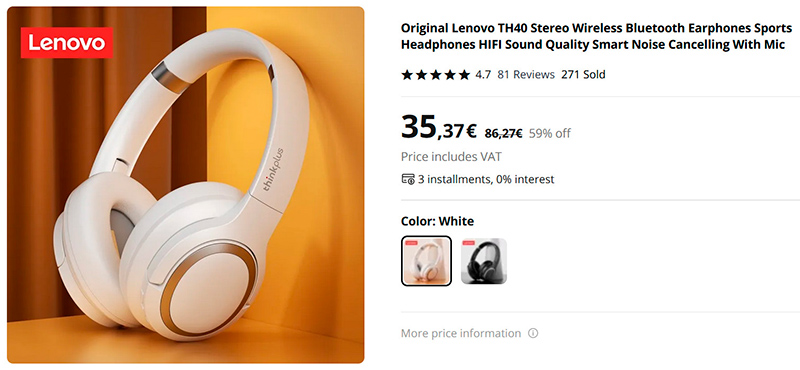Click the Price includes VAT text

[451, 157]
